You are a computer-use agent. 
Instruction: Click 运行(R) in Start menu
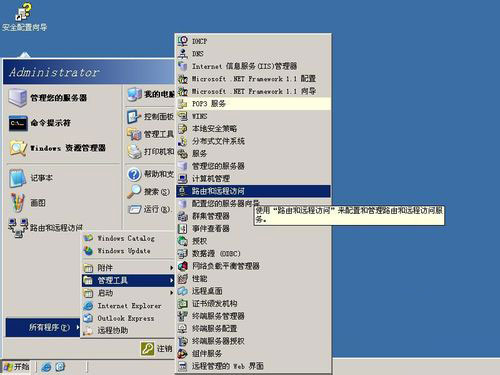tap(150, 209)
